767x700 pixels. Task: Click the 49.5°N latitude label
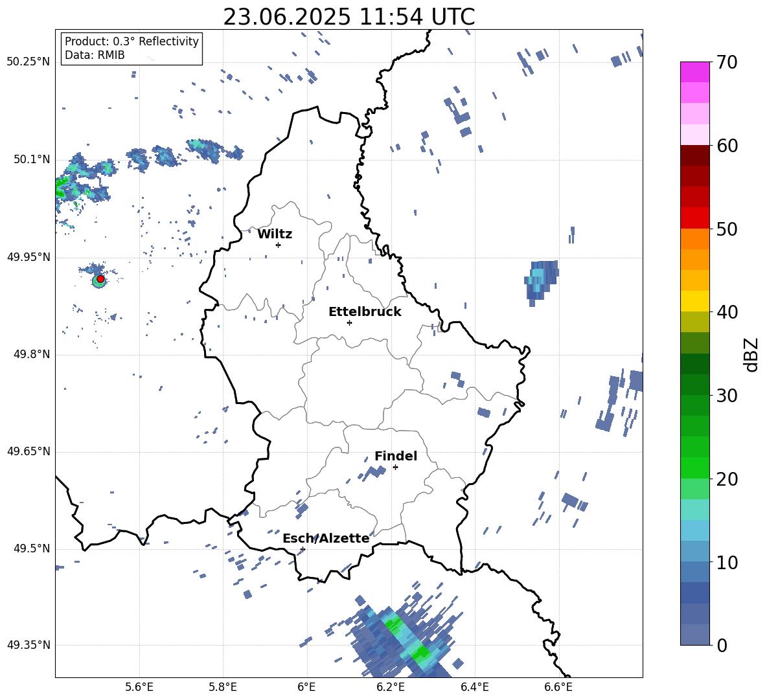pos(32,548)
